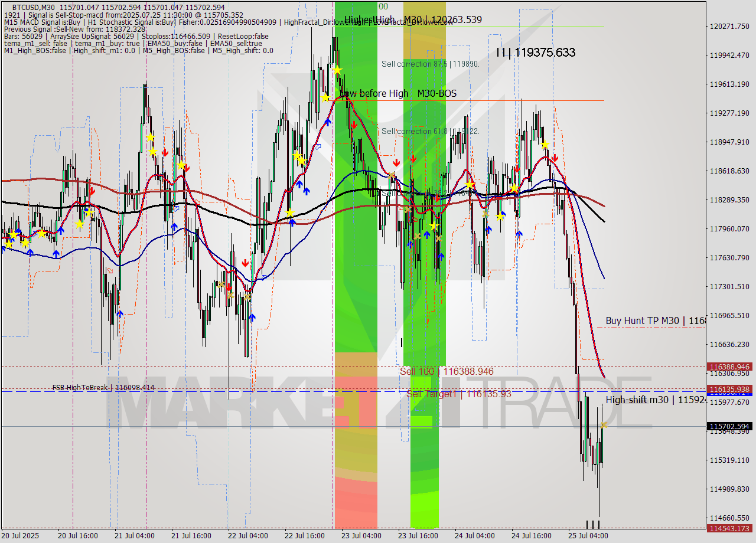Screen dimensions: 756x543
Task: Select the FSB-HighToBreak 116098.414 label
Action: click(103, 387)
